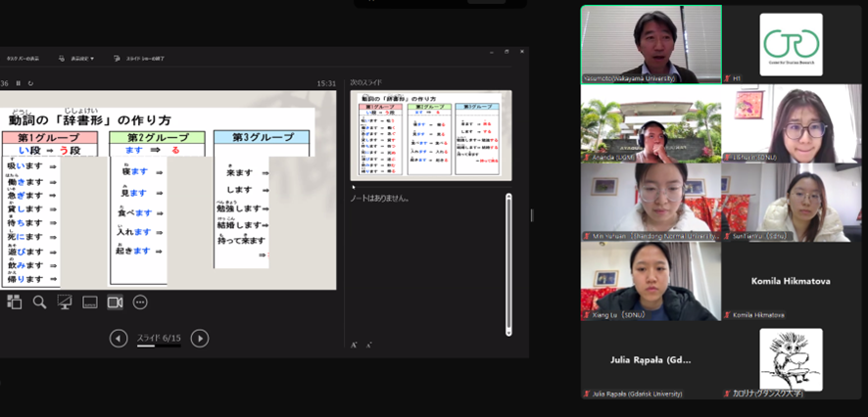Decrease the notes text size
The image size is (868, 417).
[x=368, y=346]
